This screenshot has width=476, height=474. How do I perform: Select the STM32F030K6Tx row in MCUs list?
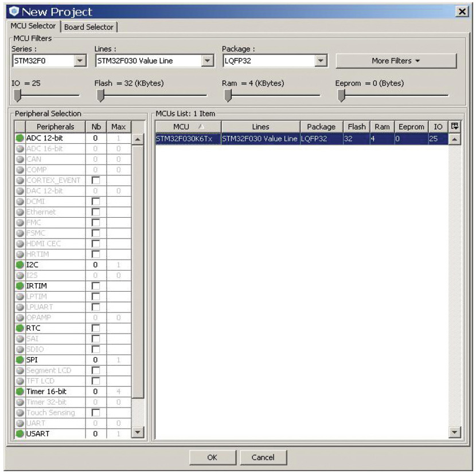[302, 139]
